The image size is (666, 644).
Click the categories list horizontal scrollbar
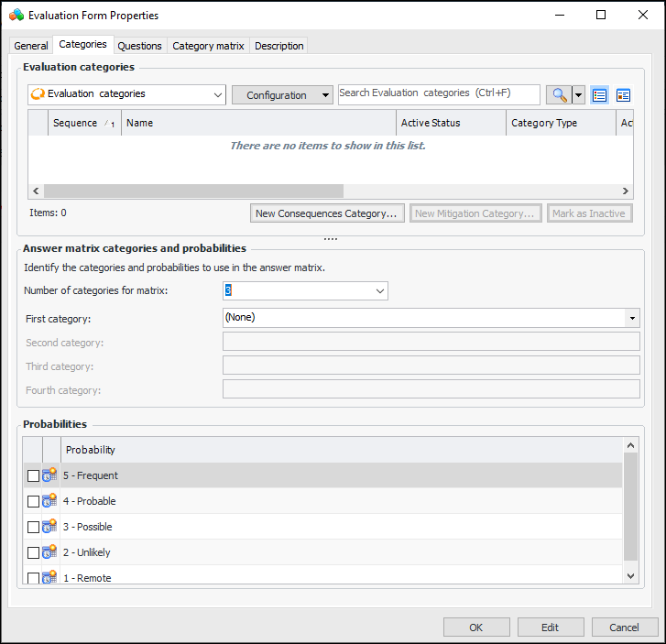pyautogui.click(x=193, y=191)
